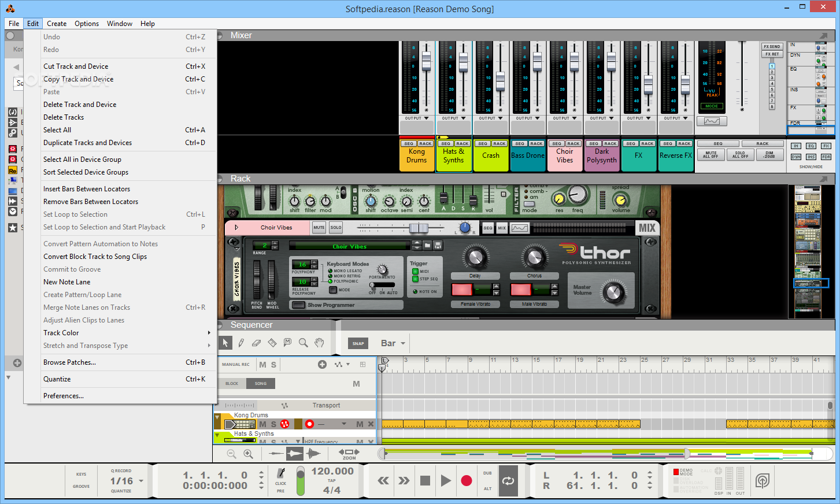Screen dimensions: 840x504
Task: Click the Fast Forward transport button
Action: (x=404, y=481)
